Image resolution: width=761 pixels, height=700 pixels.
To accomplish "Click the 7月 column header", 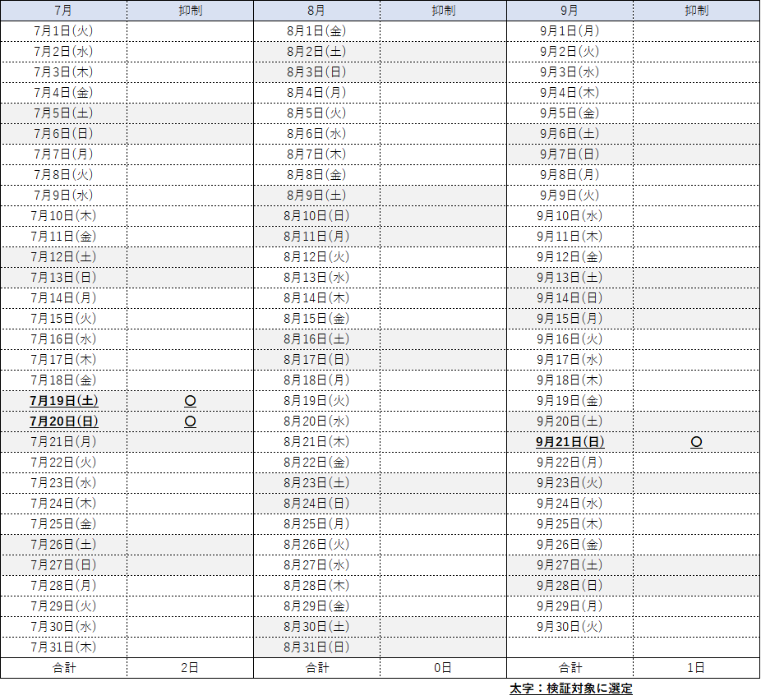I will coord(63,11).
